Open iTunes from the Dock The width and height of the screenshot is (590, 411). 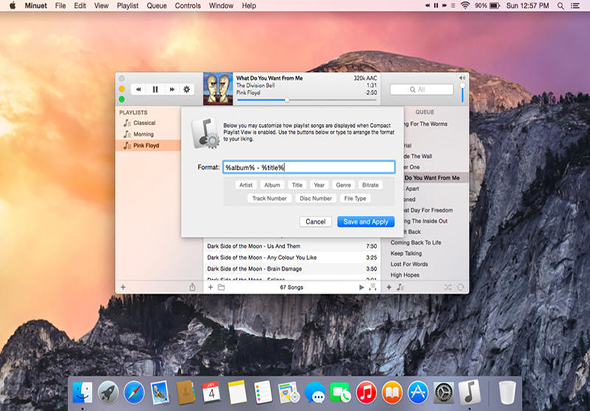[x=366, y=392]
